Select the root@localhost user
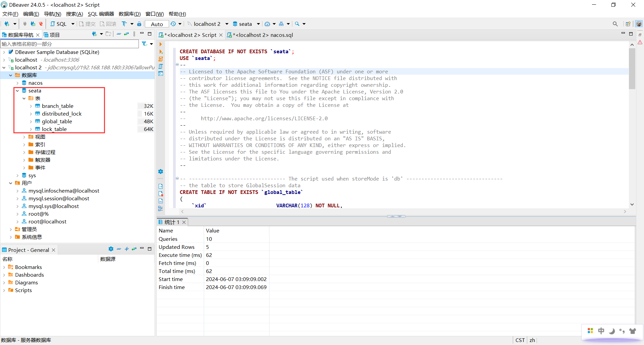Image resolution: width=644 pixels, height=345 pixels. pos(47,221)
